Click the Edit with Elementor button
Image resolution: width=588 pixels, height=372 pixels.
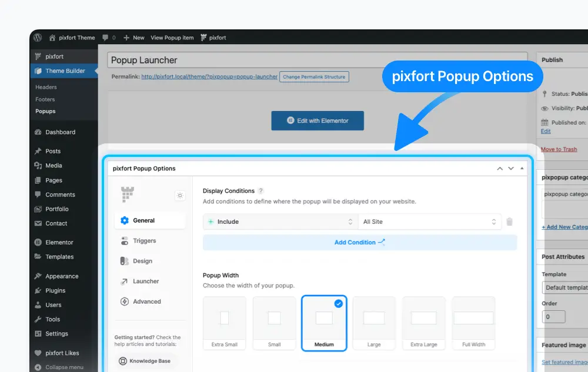(318, 120)
